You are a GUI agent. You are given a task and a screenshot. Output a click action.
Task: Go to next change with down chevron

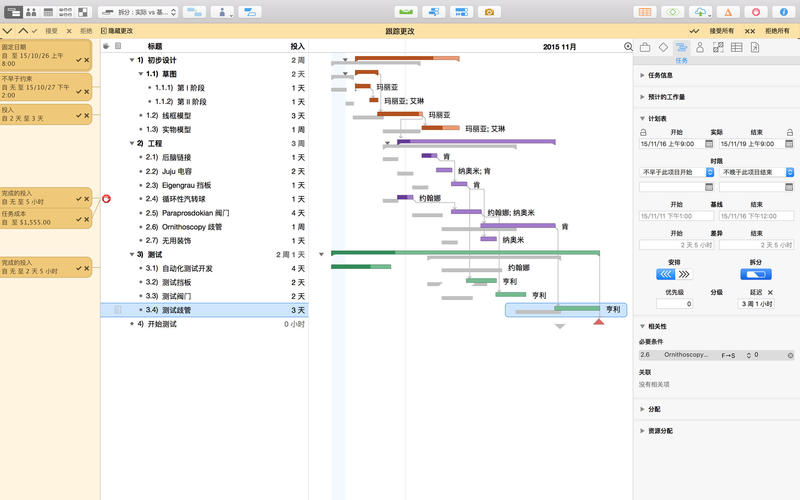click(x=7, y=31)
